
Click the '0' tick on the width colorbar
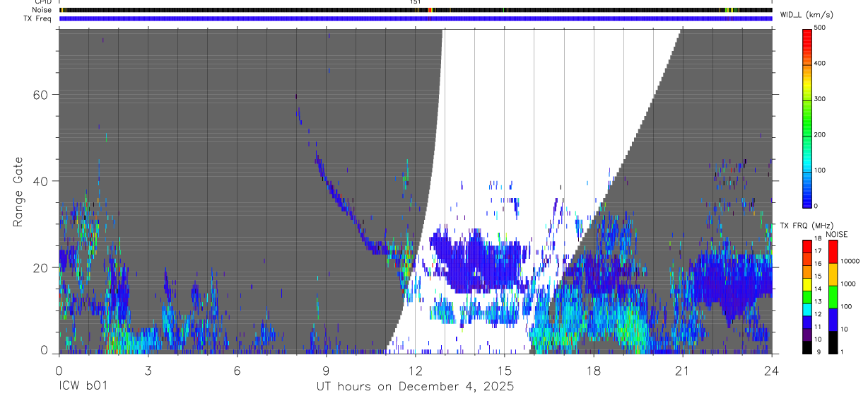pos(816,206)
